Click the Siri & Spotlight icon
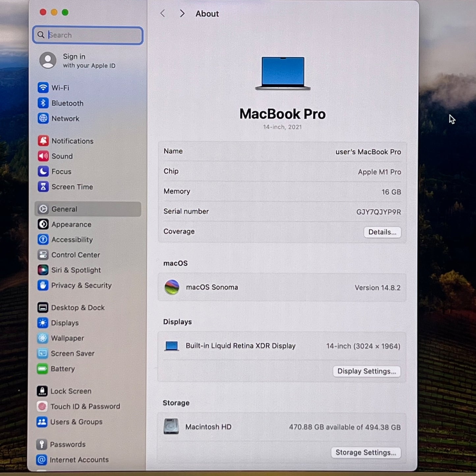The width and height of the screenshot is (476, 476). coord(43,270)
